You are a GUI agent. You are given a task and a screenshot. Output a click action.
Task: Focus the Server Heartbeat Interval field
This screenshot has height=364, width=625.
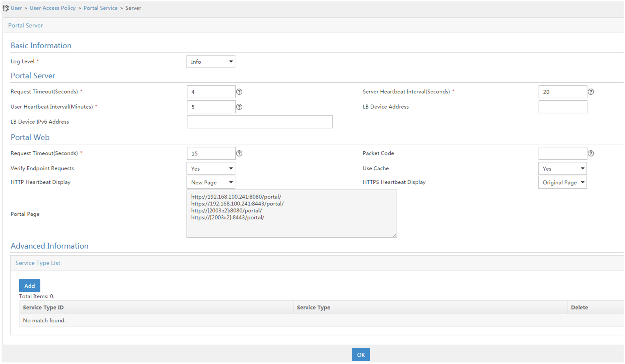pos(563,92)
